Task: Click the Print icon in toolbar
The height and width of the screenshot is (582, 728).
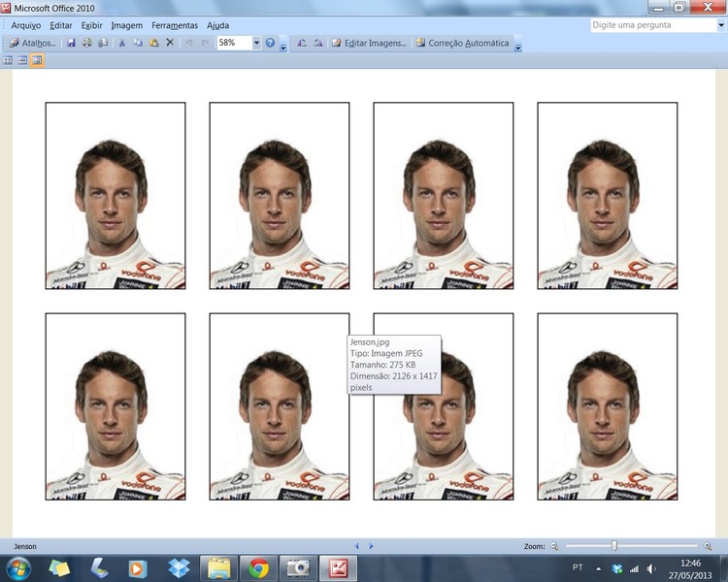Action: click(87, 44)
